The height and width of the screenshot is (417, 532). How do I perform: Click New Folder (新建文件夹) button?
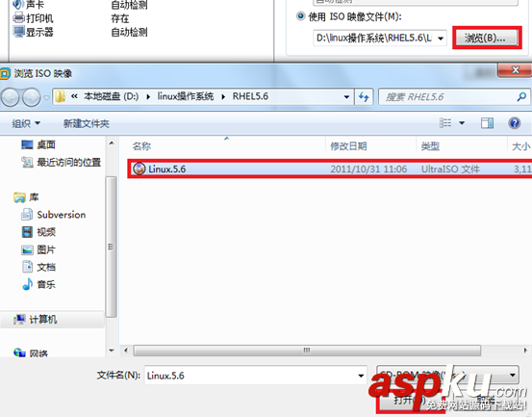coord(87,123)
